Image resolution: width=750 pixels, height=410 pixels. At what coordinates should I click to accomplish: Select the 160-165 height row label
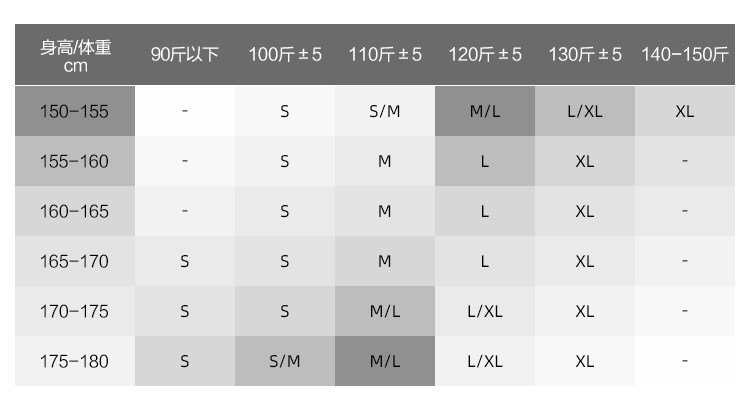pyautogui.click(x=75, y=211)
